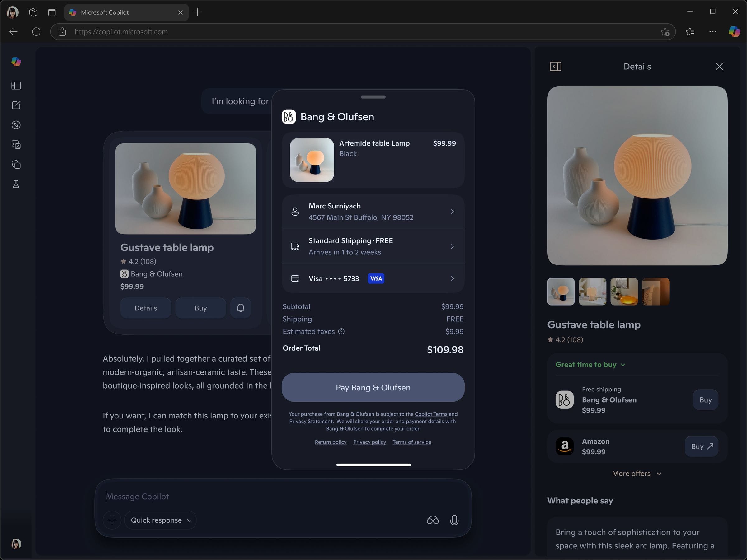The width and height of the screenshot is (747, 560).
Task: Start voice input with microphone icon
Action: click(x=454, y=520)
